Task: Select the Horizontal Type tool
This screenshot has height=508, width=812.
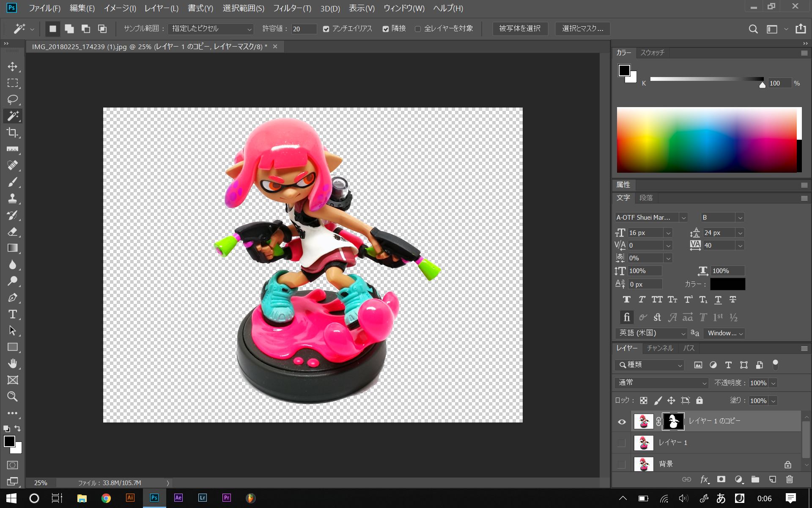Action: [x=12, y=314]
